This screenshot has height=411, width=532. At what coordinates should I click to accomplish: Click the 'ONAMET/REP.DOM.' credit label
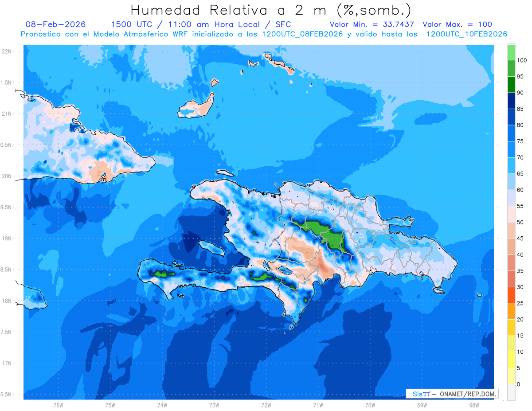[468, 394]
